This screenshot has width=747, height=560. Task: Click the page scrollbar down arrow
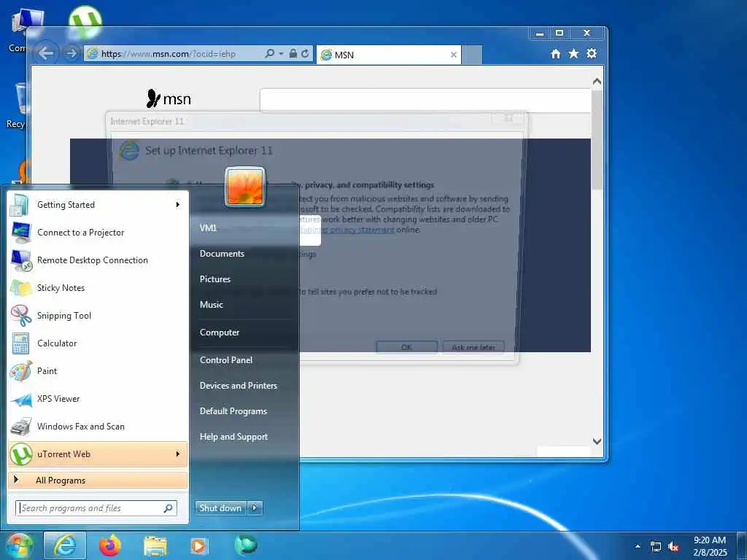click(597, 441)
